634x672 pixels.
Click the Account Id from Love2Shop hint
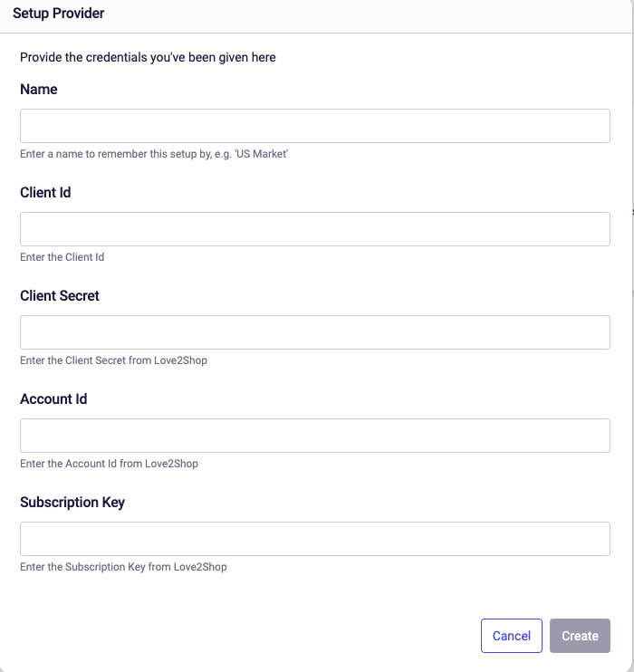[x=109, y=464]
